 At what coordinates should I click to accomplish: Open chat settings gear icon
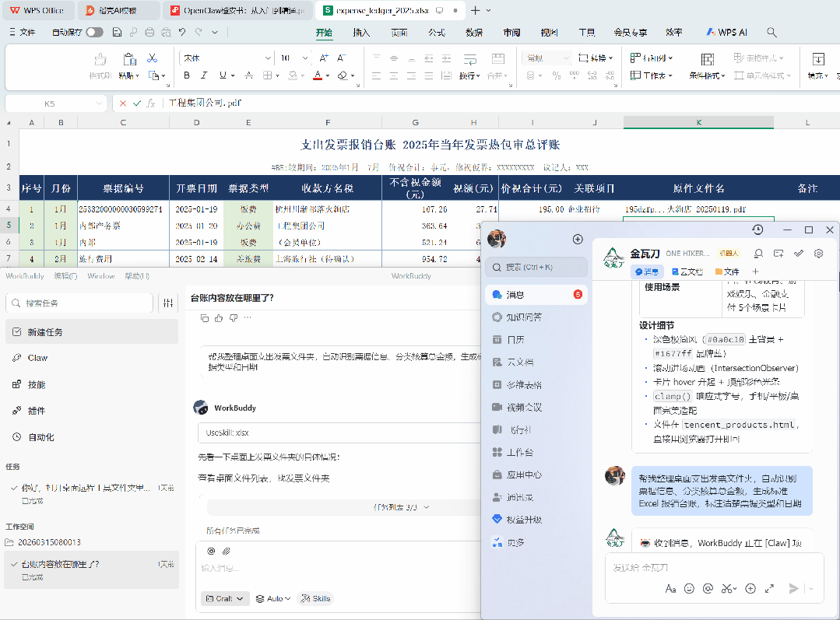pyautogui.click(x=818, y=254)
